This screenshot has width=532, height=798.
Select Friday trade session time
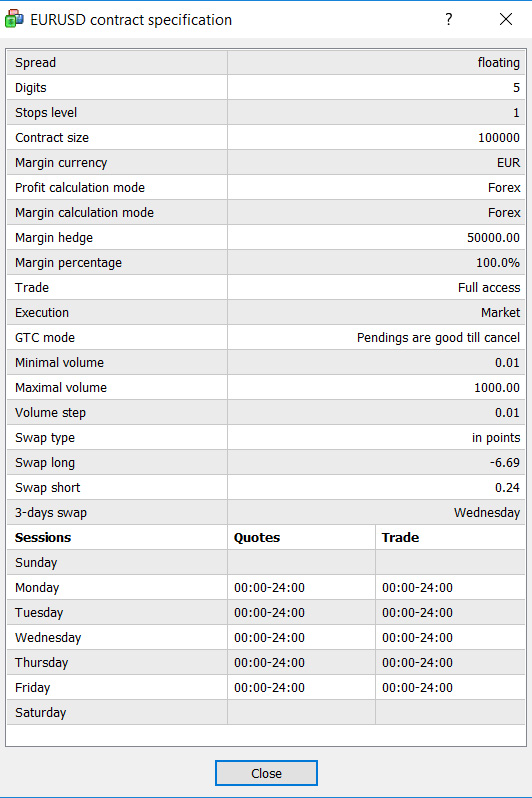tap(417, 688)
